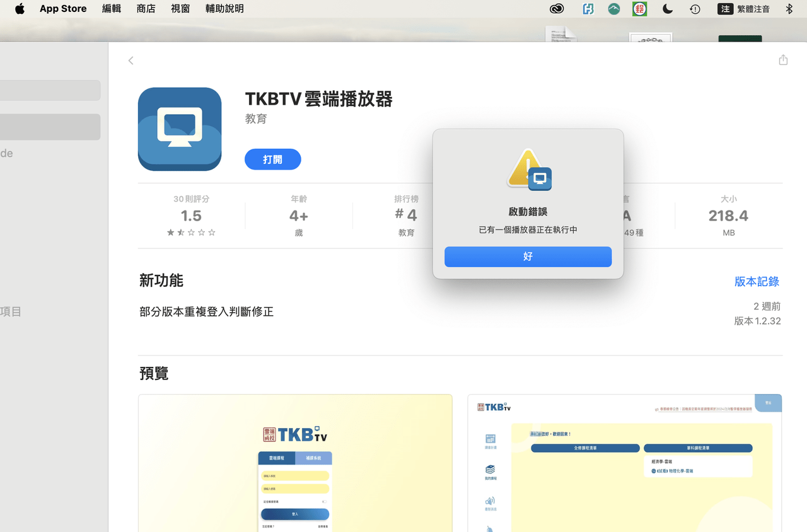Toggle 記住帳號密碼 switch in login preview

point(324,501)
